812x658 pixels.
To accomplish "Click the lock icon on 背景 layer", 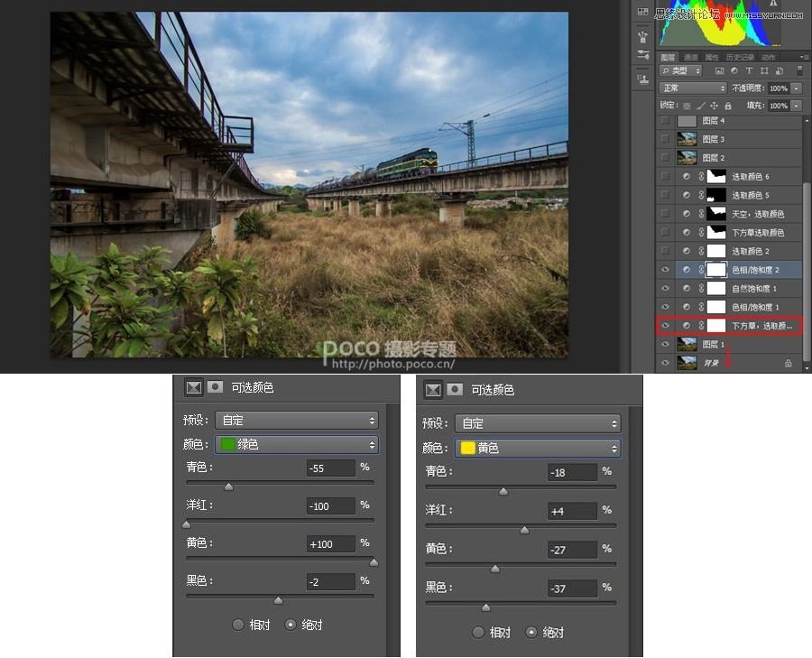I will tap(789, 363).
